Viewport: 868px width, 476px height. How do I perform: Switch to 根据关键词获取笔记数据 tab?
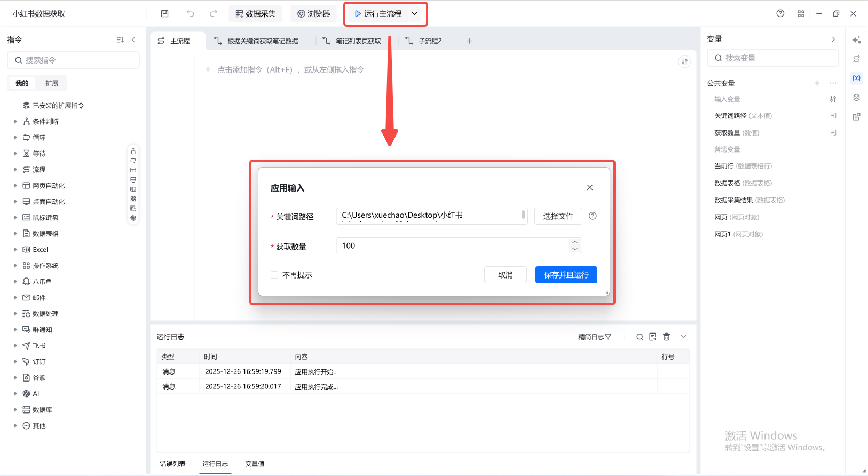[257, 41]
